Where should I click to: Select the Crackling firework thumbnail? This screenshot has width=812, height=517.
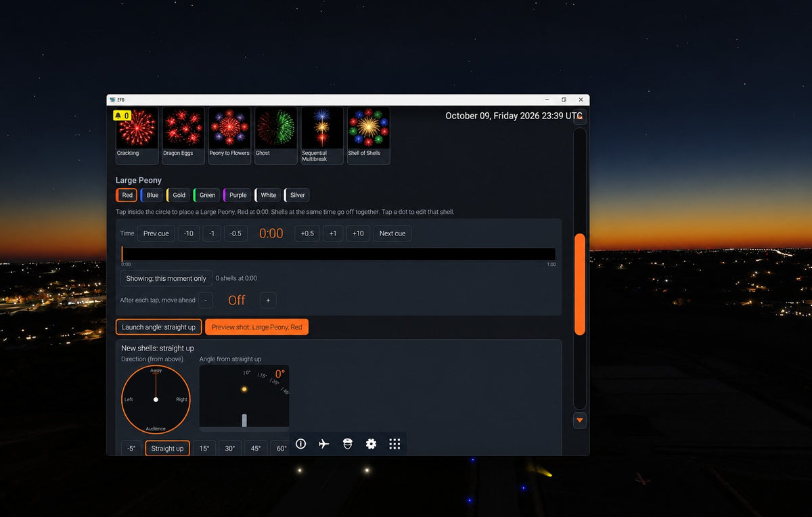click(137, 135)
